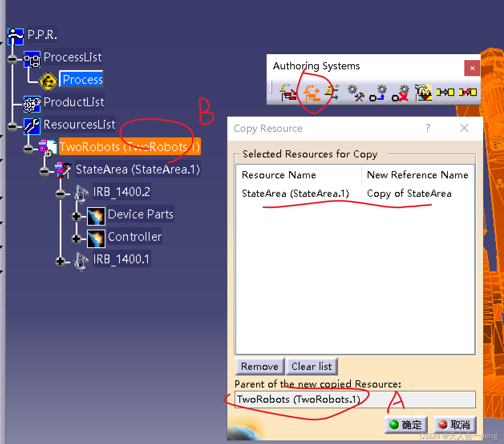This screenshot has width=504, height=444.
Task: Click the yellow worker face icon in toolbar
Action: 423,93
